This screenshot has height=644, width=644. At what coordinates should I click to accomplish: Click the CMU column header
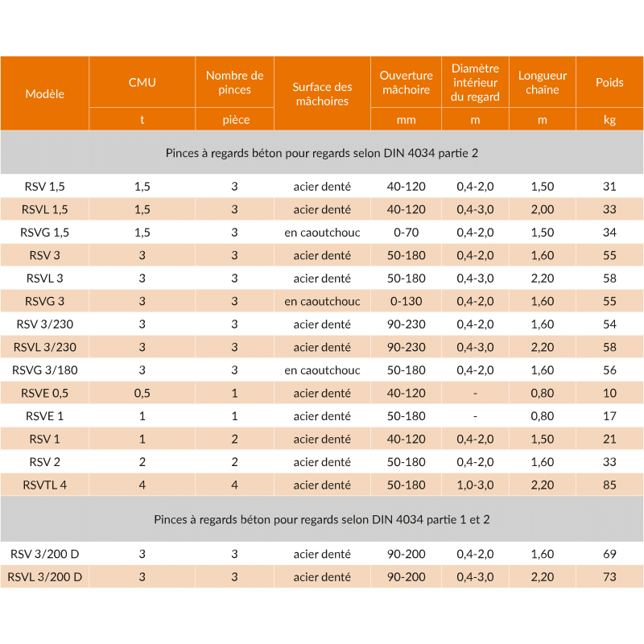142,82
